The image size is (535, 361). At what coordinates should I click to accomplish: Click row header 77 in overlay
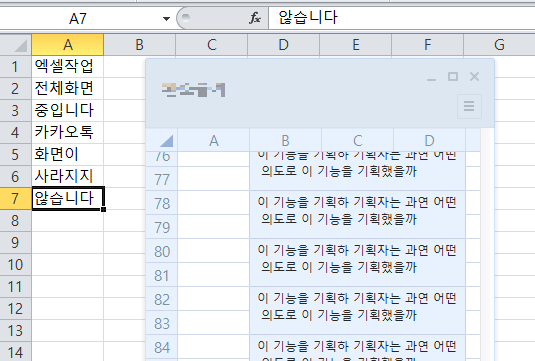[x=162, y=179]
